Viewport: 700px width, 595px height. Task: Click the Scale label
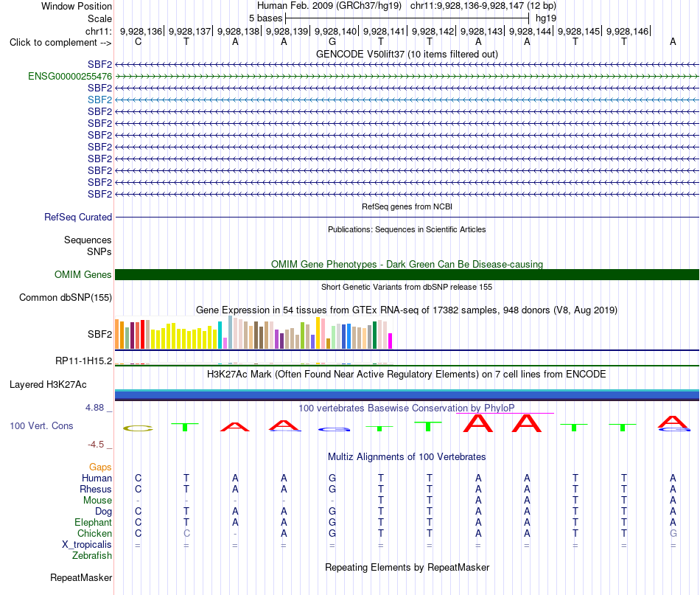click(x=99, y=18)
